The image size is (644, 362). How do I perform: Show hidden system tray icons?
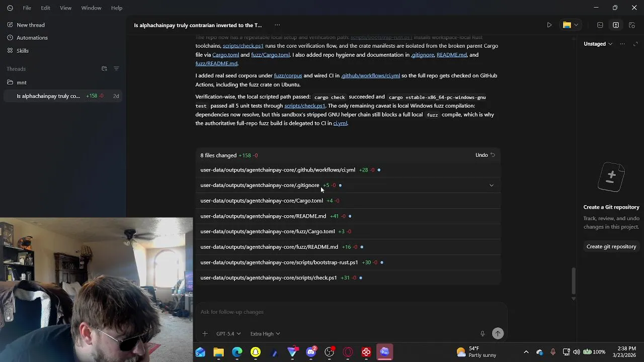pyautogui.click(x=526, y=352)
